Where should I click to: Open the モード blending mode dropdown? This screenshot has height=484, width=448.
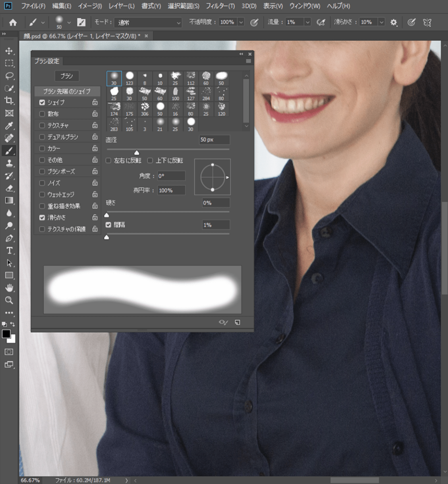148,22
